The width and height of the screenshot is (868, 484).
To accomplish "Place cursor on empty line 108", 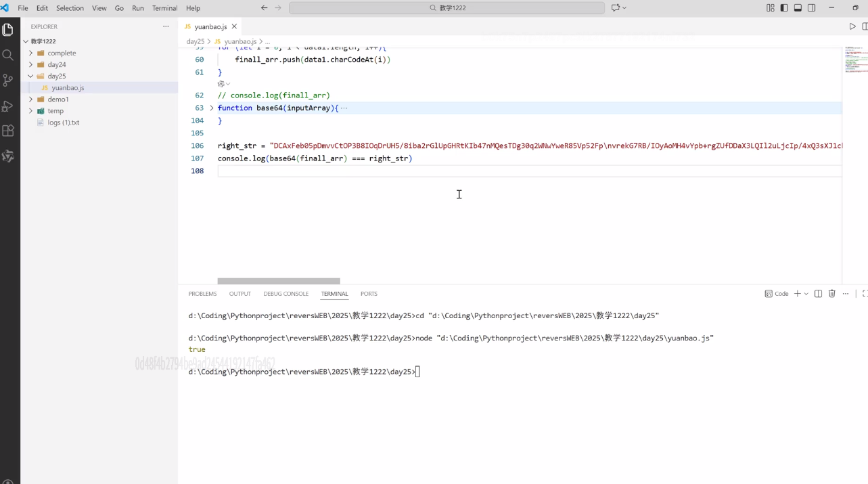I will click(530, 171).
